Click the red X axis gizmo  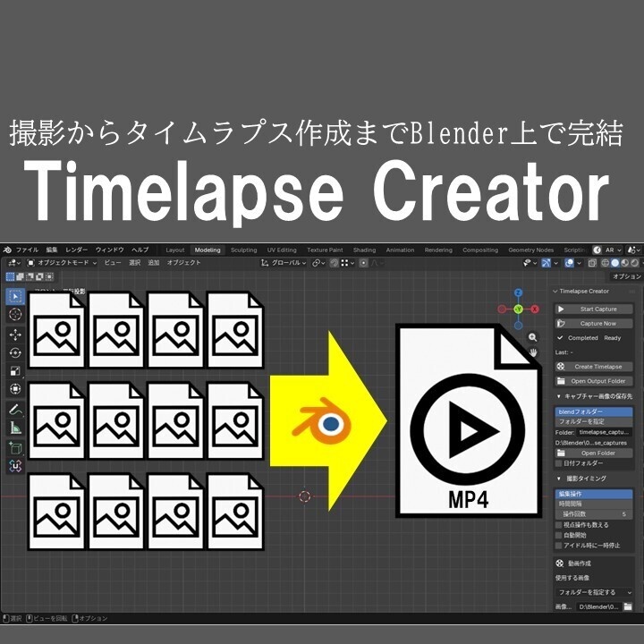point(535,309)
